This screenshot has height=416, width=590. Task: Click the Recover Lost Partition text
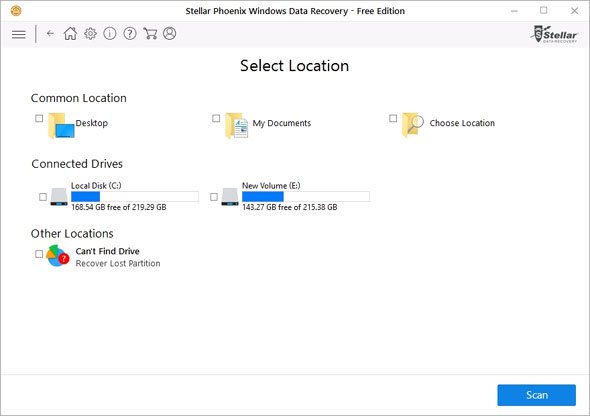pyautogui.click(x=118, y=263)
